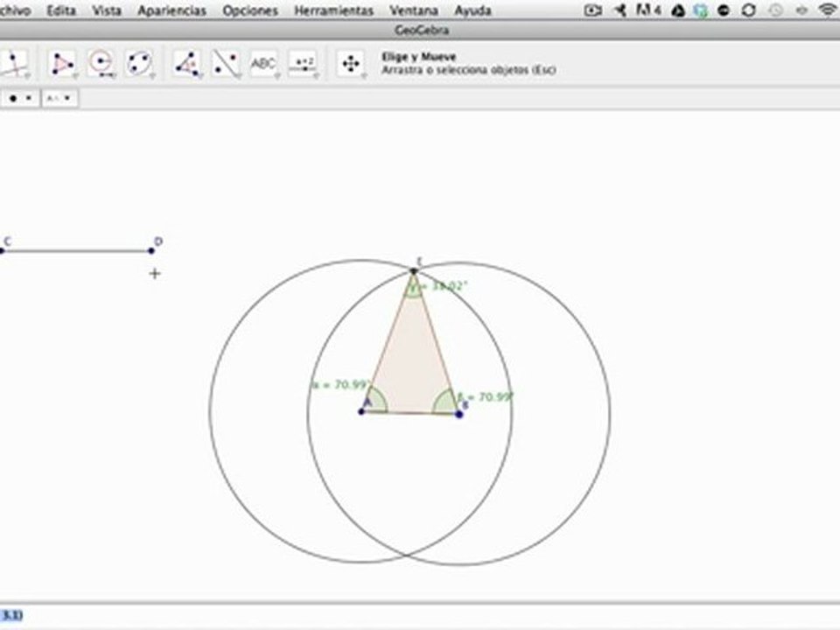Expand the Text tool dropdown arrow

277,76
